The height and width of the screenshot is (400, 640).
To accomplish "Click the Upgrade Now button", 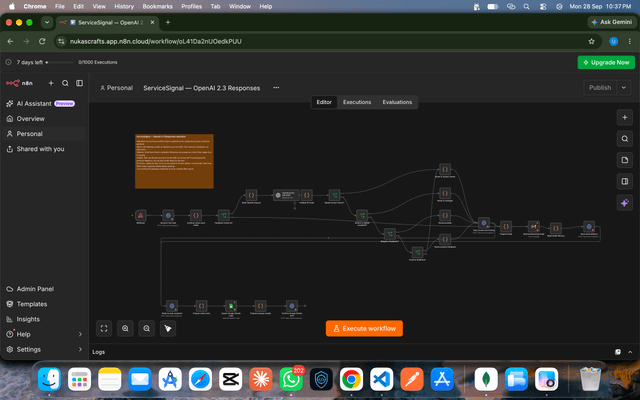I will pos(606,62).
